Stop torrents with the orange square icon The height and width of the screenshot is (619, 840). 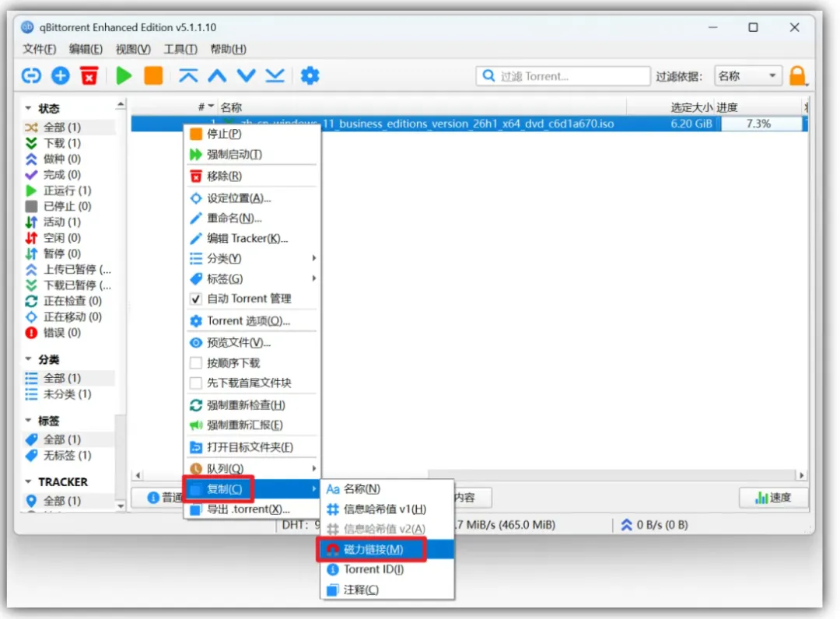153,76
